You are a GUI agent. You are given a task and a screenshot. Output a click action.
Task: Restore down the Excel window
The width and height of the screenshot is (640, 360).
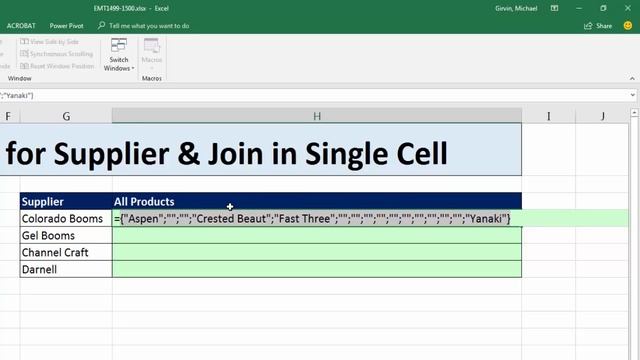[603, 8]
